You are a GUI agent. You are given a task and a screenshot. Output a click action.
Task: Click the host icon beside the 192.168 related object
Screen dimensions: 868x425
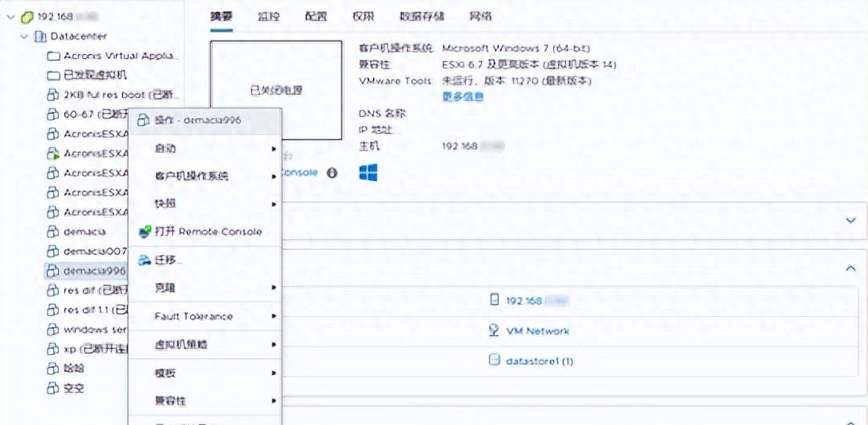pyautogui.click(x=494, y=300)
